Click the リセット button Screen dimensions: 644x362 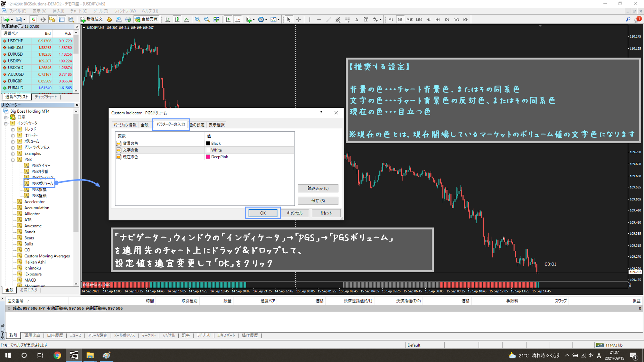pyautogui.click(x=326, y=213)
